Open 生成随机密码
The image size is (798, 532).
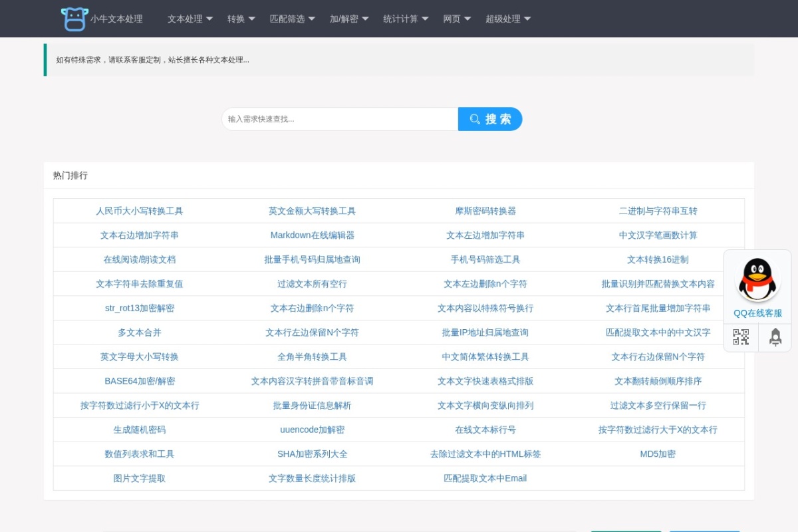pyautogui.click(x=140, y=430)
